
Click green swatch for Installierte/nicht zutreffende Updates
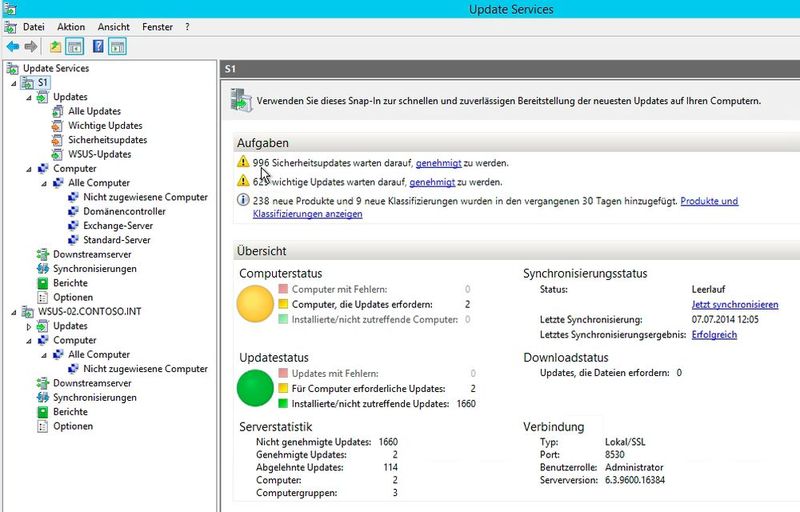click(283, 403)
